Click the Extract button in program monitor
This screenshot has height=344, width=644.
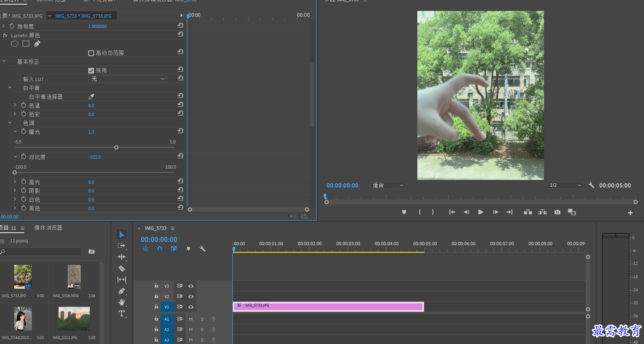(542, 212)
